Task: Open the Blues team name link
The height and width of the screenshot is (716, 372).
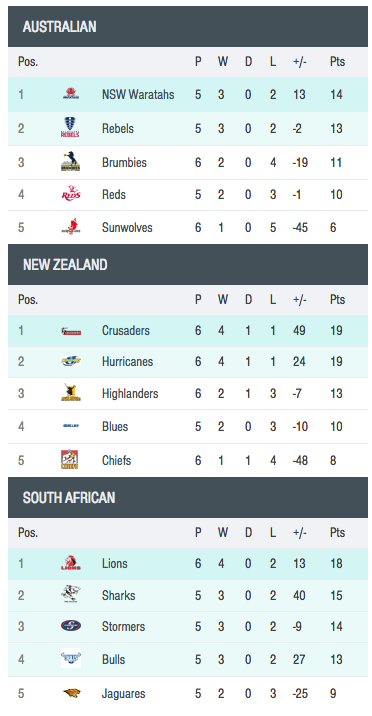Action: 115,426
